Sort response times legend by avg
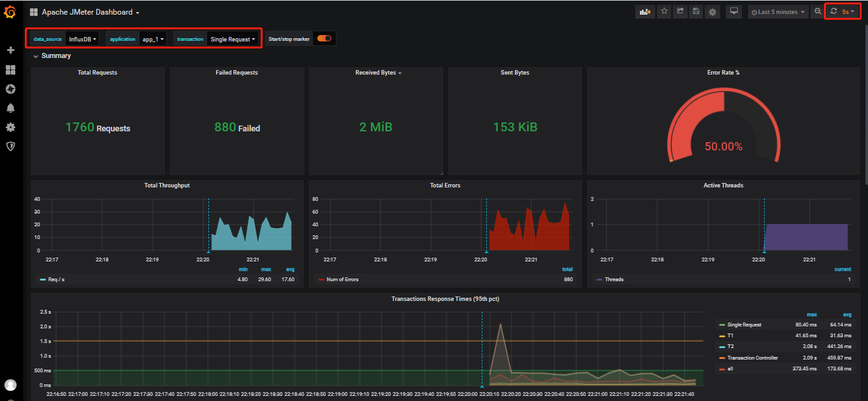Screen dimensions: 868x401 tap(847, 314)
